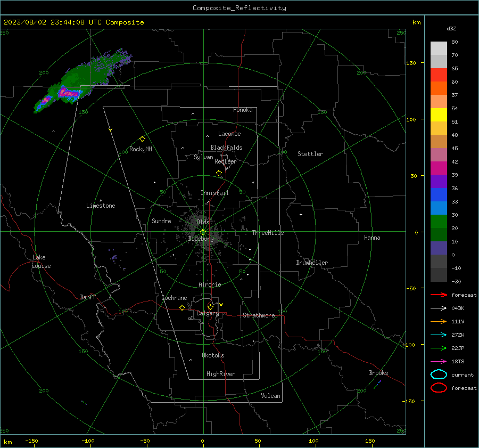Click the Lacombe label
The width and height of the screenshot is (479, 448).
click(x=229, y=134)
